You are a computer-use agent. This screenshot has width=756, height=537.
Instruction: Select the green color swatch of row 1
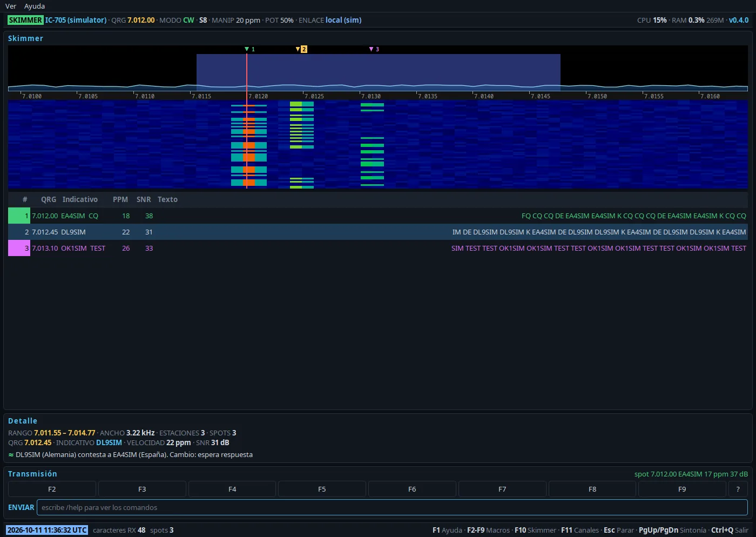pyautogui.click(x=19, y=216)
